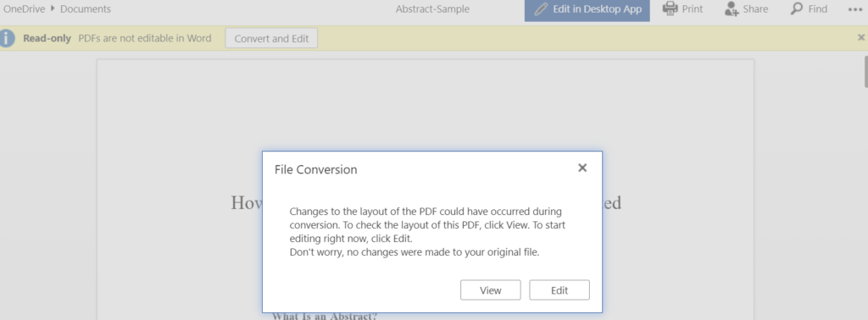Click Edit in the conversion dialog
Screen dimensions: 868x320
tap(559, 290)
